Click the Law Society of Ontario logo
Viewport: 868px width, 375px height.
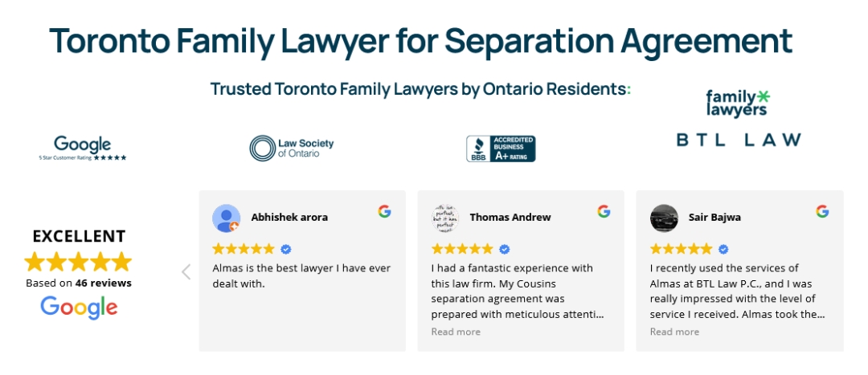click(291, 149)
